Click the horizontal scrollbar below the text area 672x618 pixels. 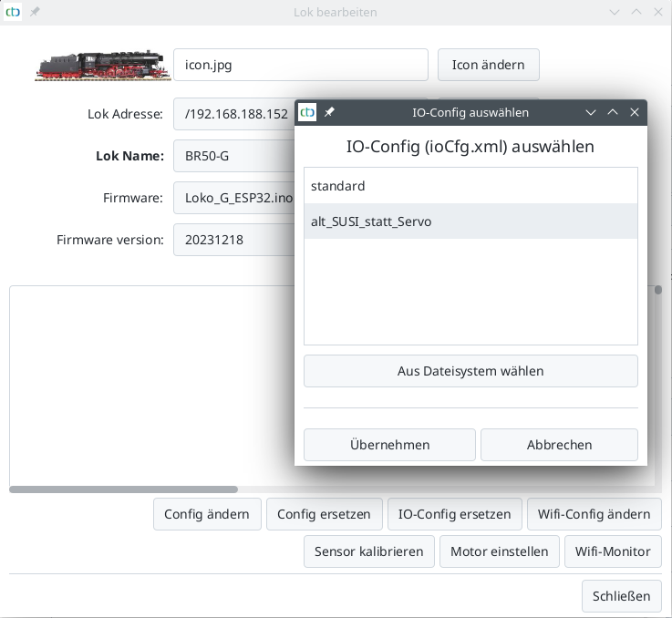pyautogui.click(x=123, y=489)
